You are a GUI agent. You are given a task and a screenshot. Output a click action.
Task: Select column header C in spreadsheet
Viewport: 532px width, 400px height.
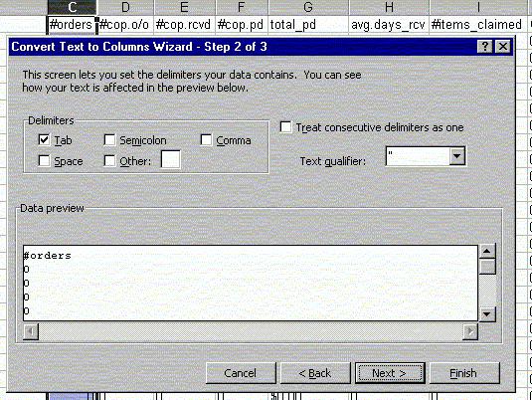[x=73, y=7]
